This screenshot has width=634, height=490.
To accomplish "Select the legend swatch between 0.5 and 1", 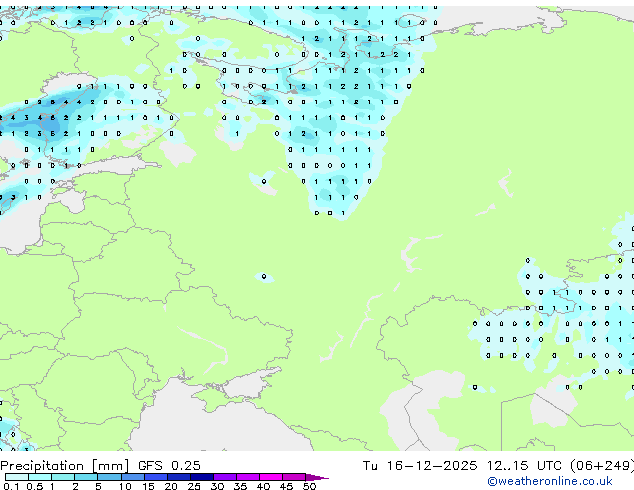I will tap(40, 477).
